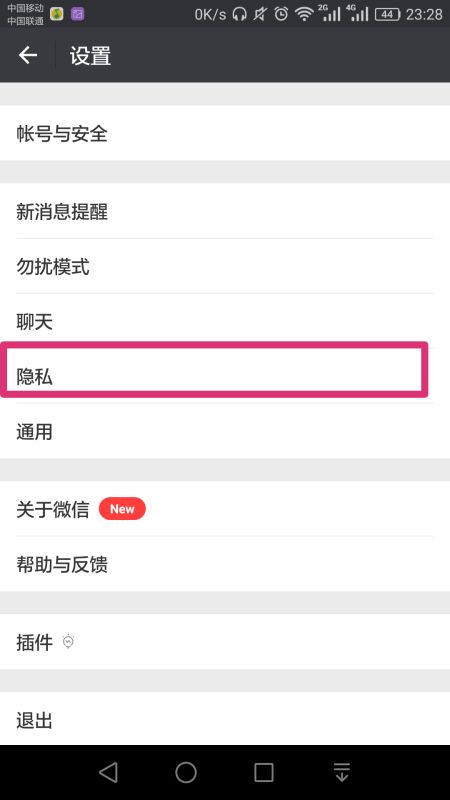This screenshot has width=450, height=800.
Task: Select 勿扰模式 option
Action: click(x=225, y=266)
